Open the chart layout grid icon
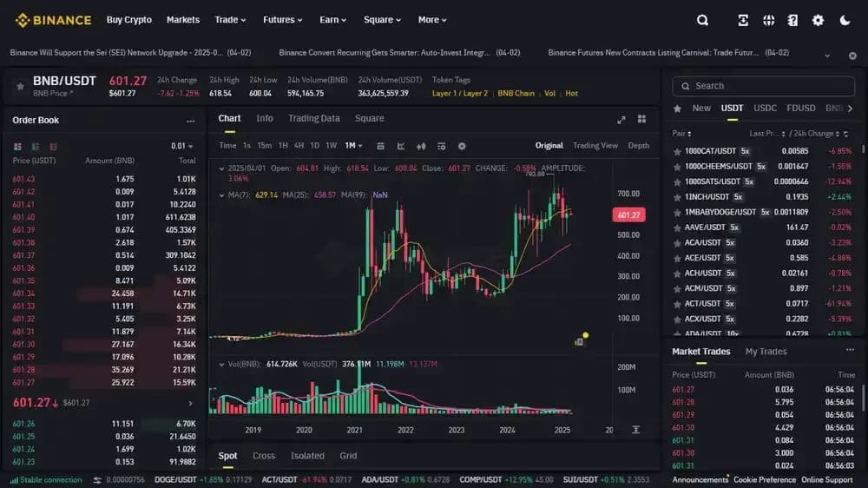The image size is (868, 488). [x=641, y=119]
